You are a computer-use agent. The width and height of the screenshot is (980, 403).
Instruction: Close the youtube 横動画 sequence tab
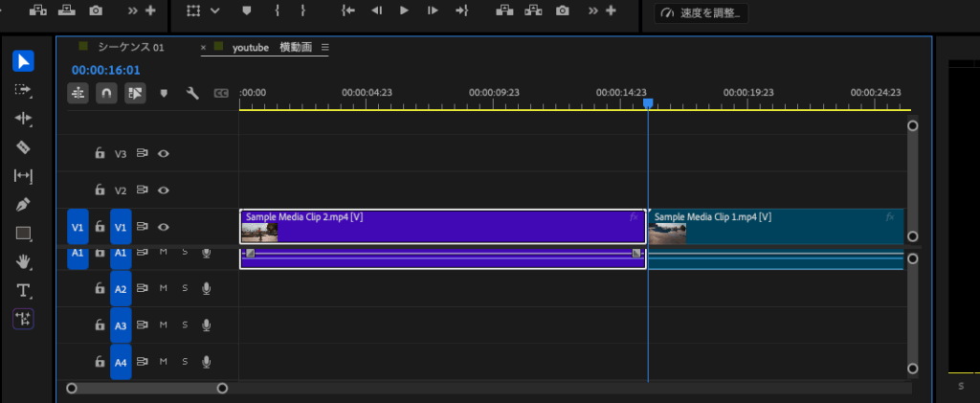pyautogui.click(x=203, y=48)
